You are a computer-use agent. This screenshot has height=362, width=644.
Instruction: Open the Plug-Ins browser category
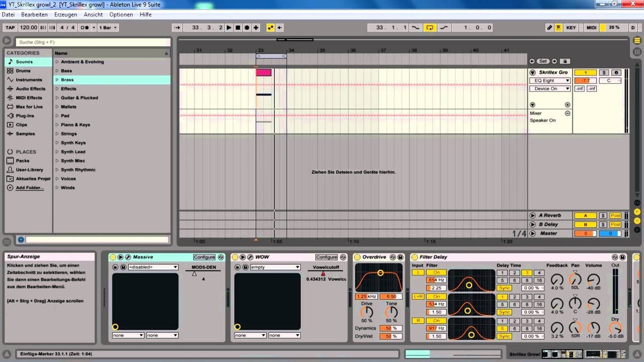[x=25, y=116]
